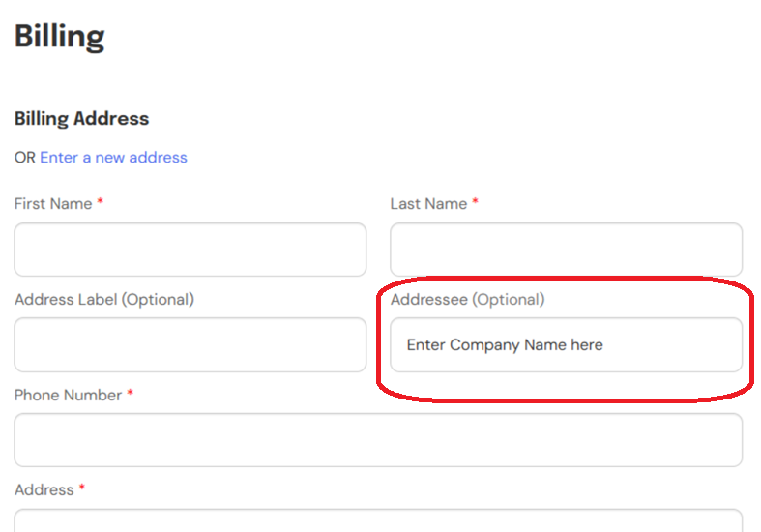Select the Address Label optional field
761x532 pixels.
click(x=190, y=344)
